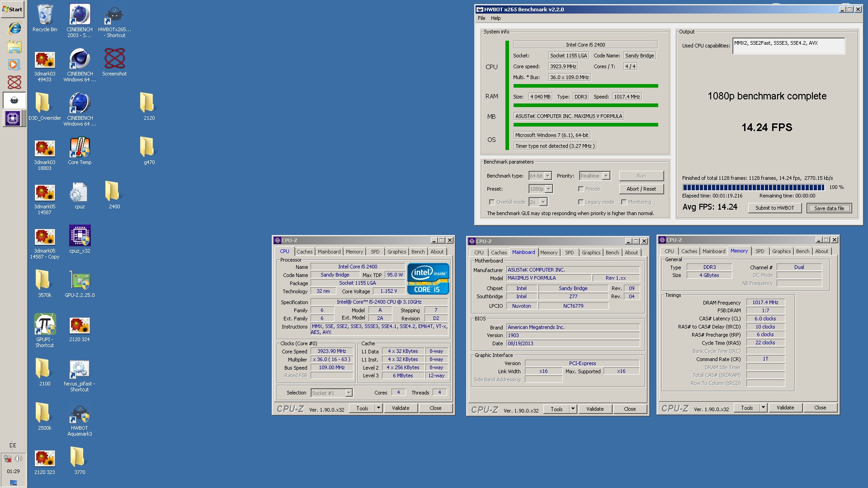Open the g470 folder

click(x=149, y=151)
